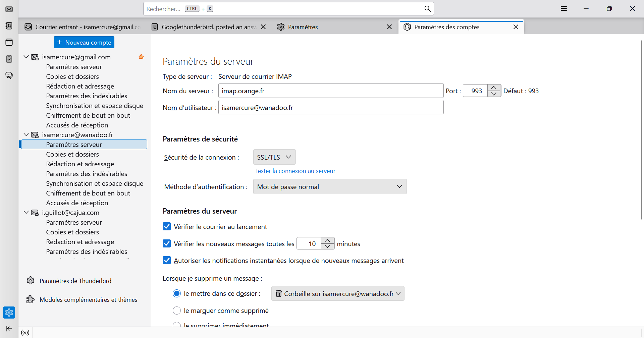Open the Sécurité de la connexion dropdown

click(x=274, y=157)
